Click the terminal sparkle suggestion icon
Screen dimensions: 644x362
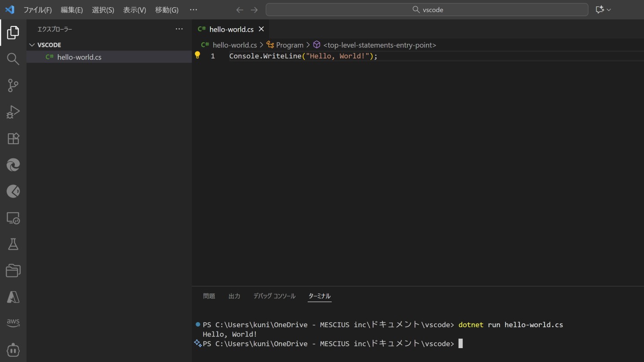point(197,343)
